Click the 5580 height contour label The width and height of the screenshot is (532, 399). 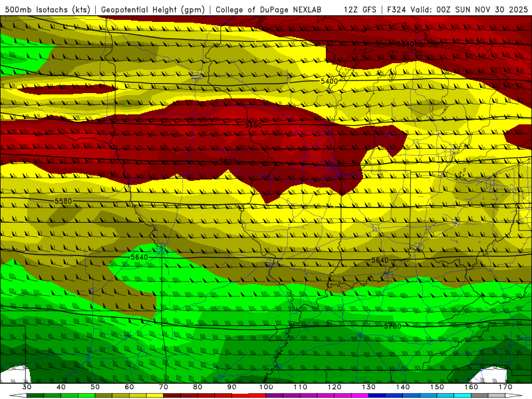pos(63,201)
